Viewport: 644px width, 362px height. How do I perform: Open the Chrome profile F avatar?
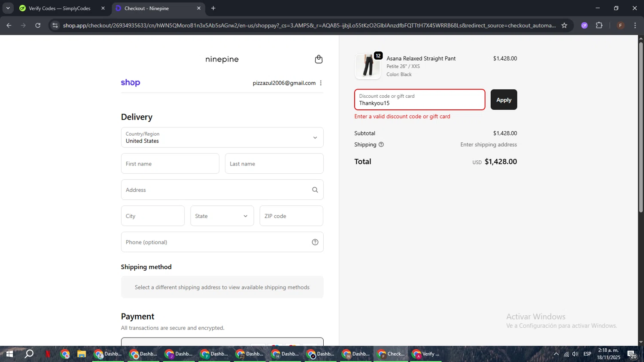620,25
